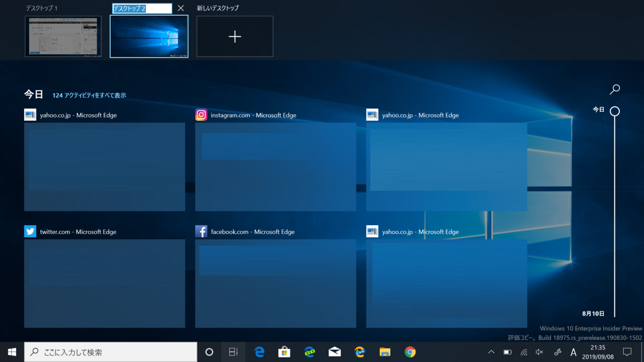Launch the Edge Dev browser icon
The height and width of the screenshot is (362, 644).
(x=310, y=352)
